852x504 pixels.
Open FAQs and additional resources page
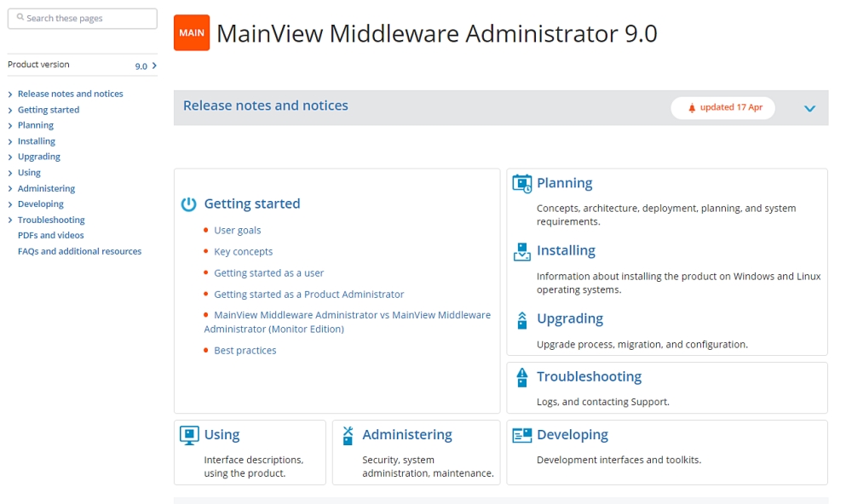point(79,251)
